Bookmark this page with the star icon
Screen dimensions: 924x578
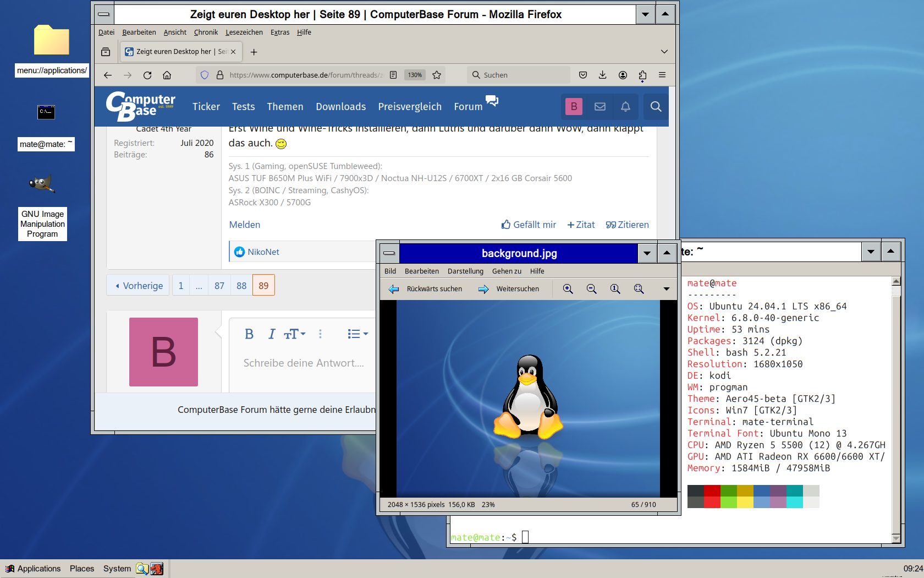[x=437, y=75]
